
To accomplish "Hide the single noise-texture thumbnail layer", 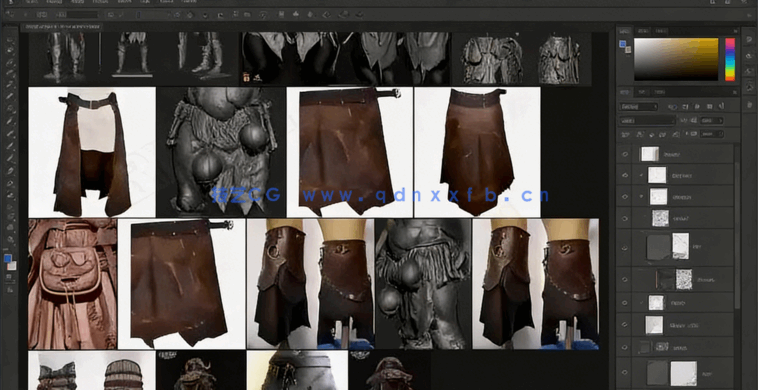I will 625,218.
